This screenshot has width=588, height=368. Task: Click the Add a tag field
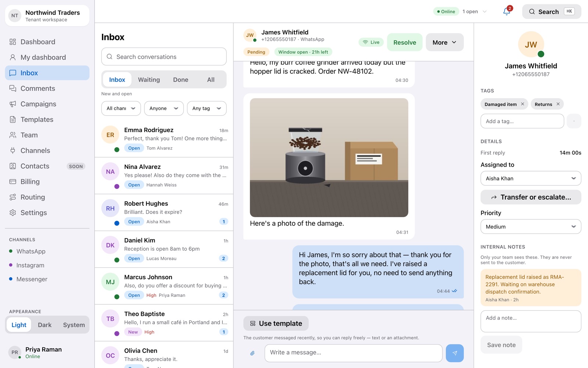522,121
